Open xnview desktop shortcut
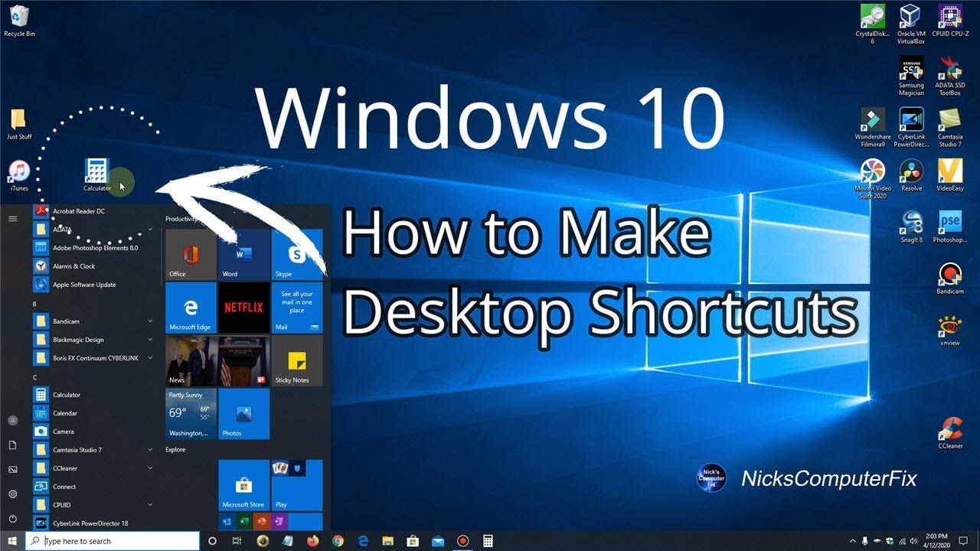 (x=950, y=331)
